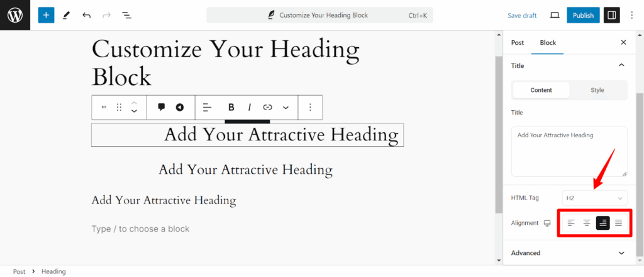Click the left-aligned Add Your Attractive Heading block
The height and width of the screenshot is (277, 644).
click(164, 200)
